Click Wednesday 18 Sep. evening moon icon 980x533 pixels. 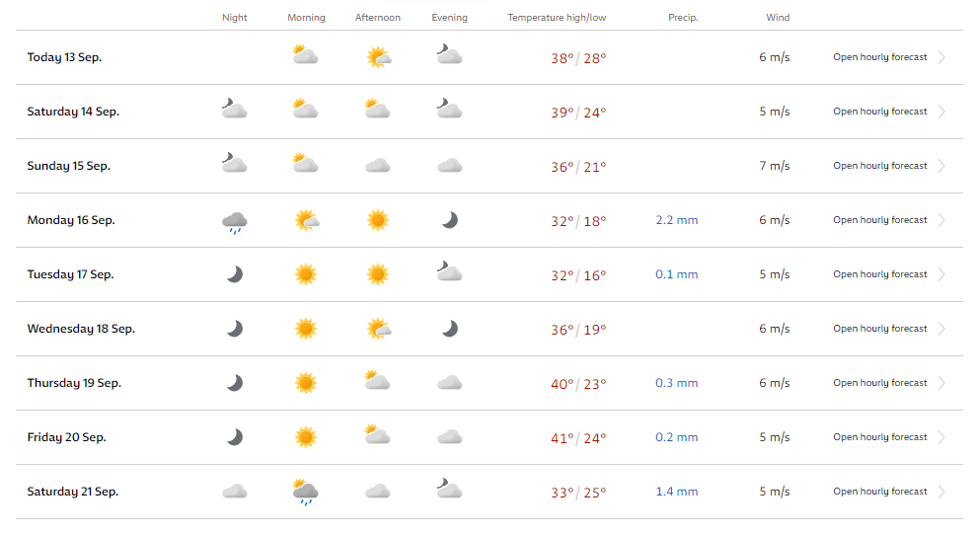[449, 329]
